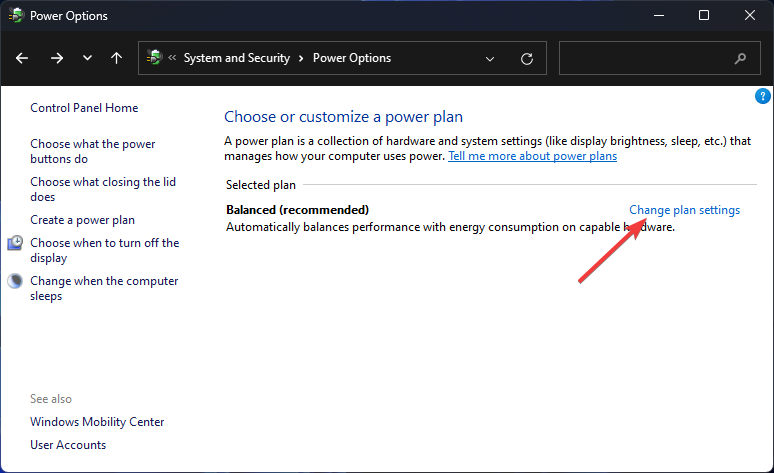Click inside the Control Panel search box
774x473 pixels.
[x=659, y=58]
